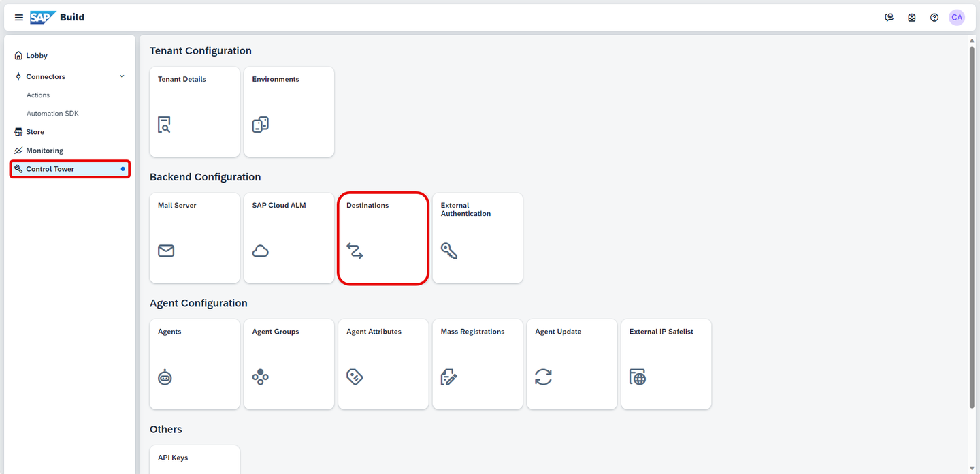
Task: Click the Agents robot icon
Action: 165,377
